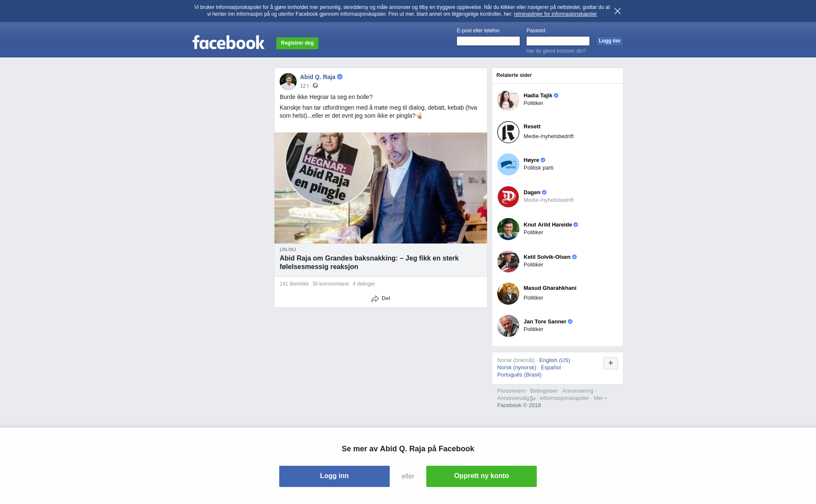Open Betingelser footer link

(544, 391)
